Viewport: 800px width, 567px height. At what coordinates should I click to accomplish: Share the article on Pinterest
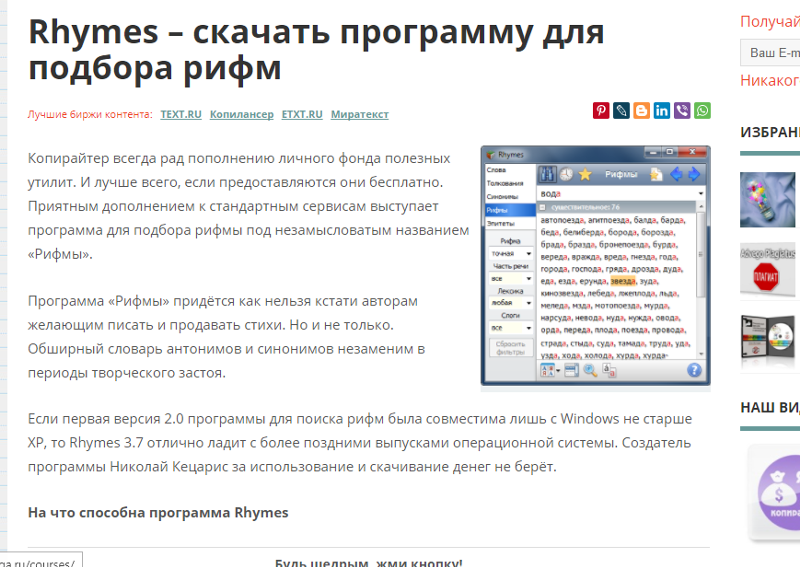[x=601, y=111]
